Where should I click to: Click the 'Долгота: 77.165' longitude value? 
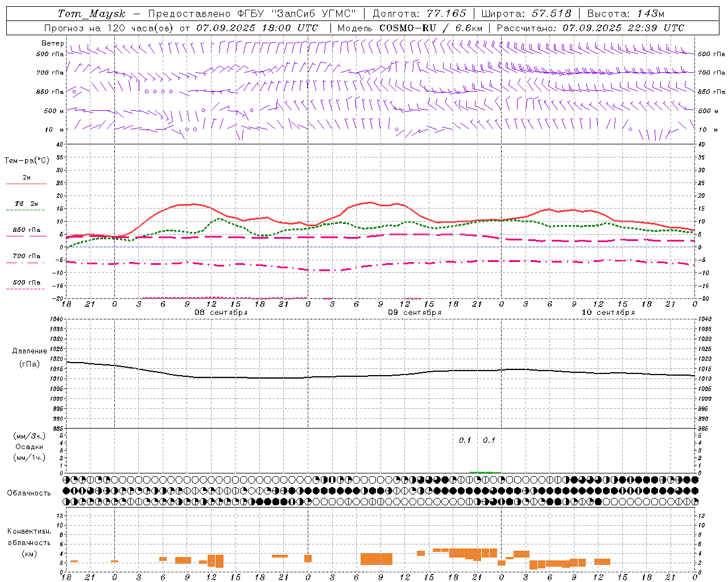pyautogui.click(x=419, y=14)
